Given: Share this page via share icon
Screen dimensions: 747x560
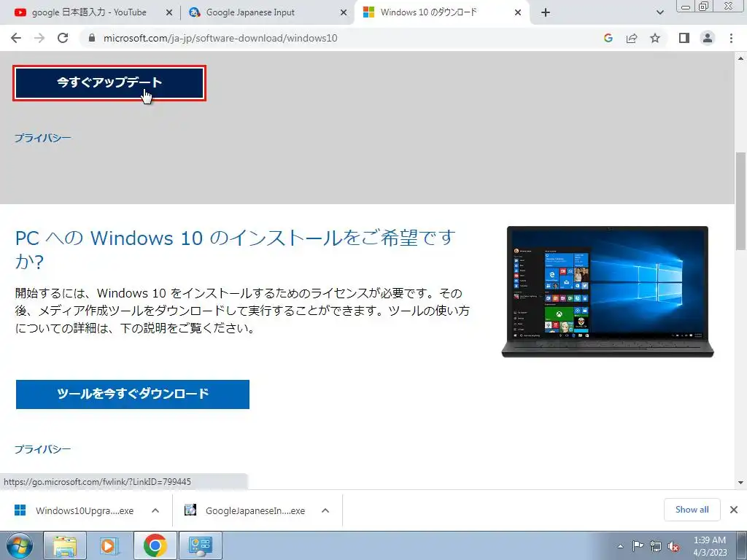Looking at the screenshot, I should pos(632,38).
